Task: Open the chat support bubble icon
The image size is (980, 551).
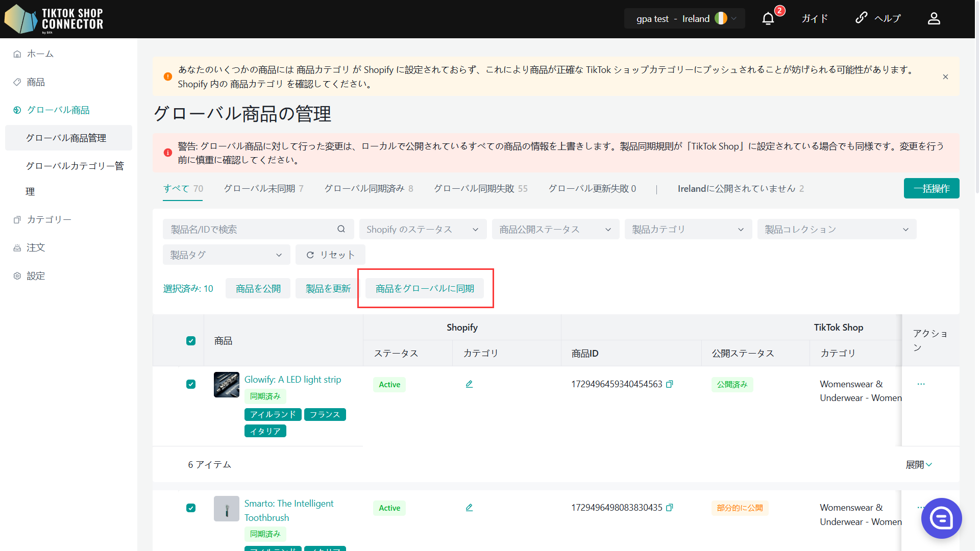Action: 941,518
